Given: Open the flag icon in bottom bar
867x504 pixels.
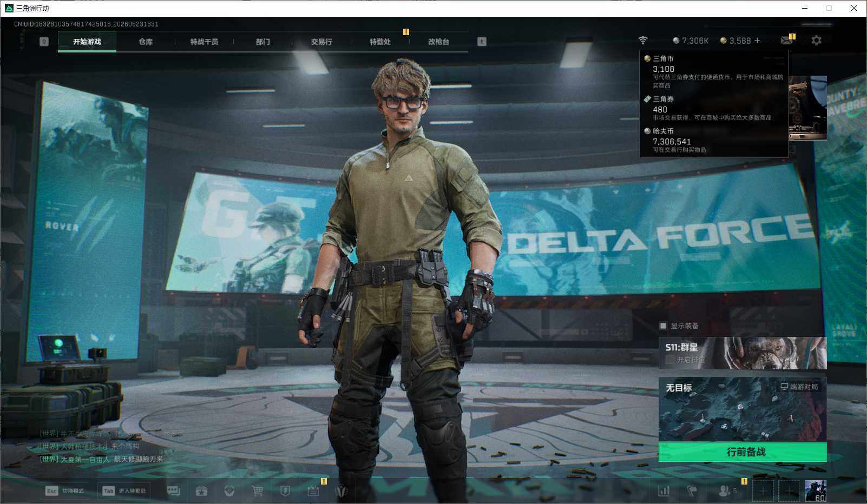Looking at the screenshot, I should click(x=692, y=491).
